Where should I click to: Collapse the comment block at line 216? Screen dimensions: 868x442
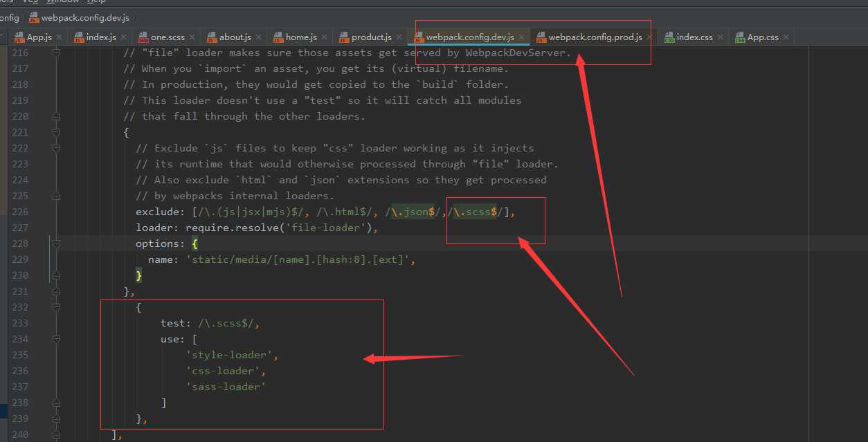click(x=57, y=53)
